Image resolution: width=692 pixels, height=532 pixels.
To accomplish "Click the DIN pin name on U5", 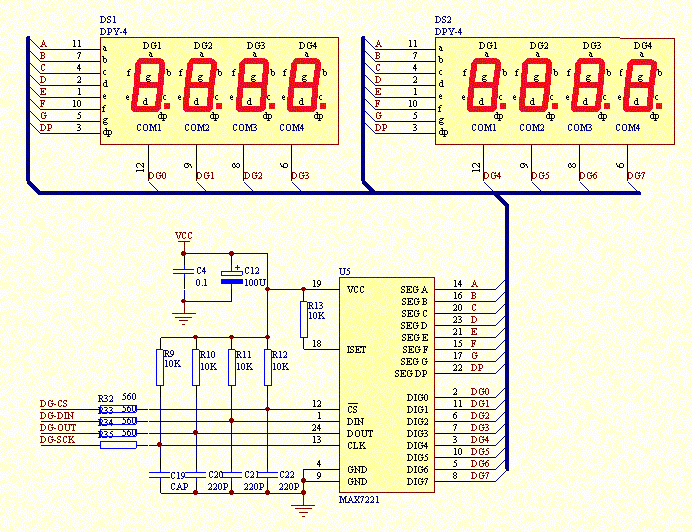I will coord(355,422).
